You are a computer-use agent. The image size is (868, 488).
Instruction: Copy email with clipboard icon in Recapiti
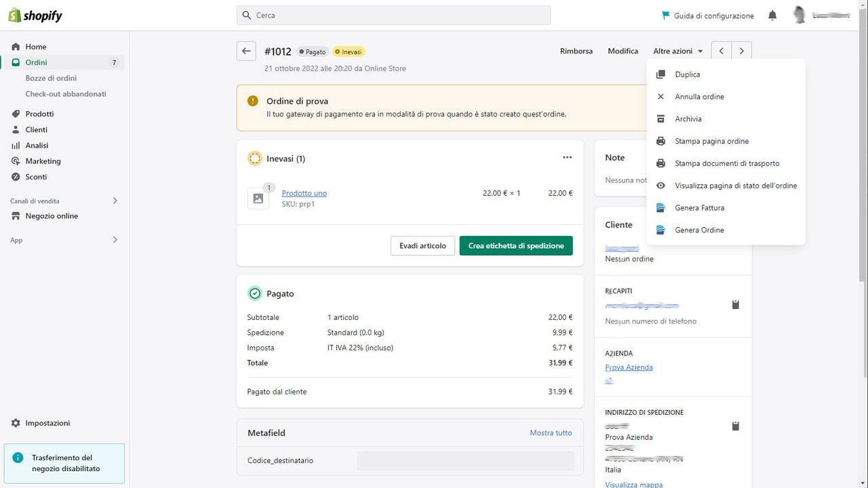coord(736,305)
